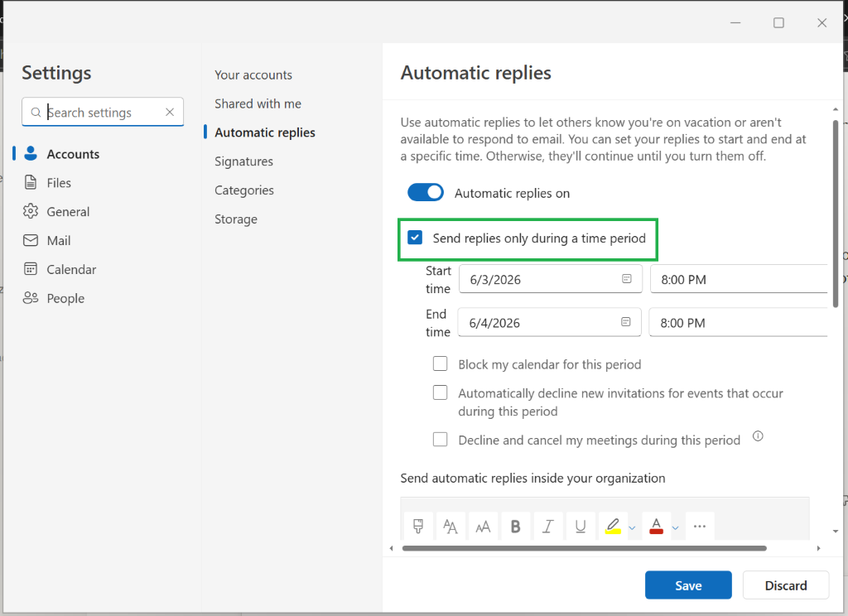Click the People icon in sidebar
The image size is (848, 616).
(31, 298)
